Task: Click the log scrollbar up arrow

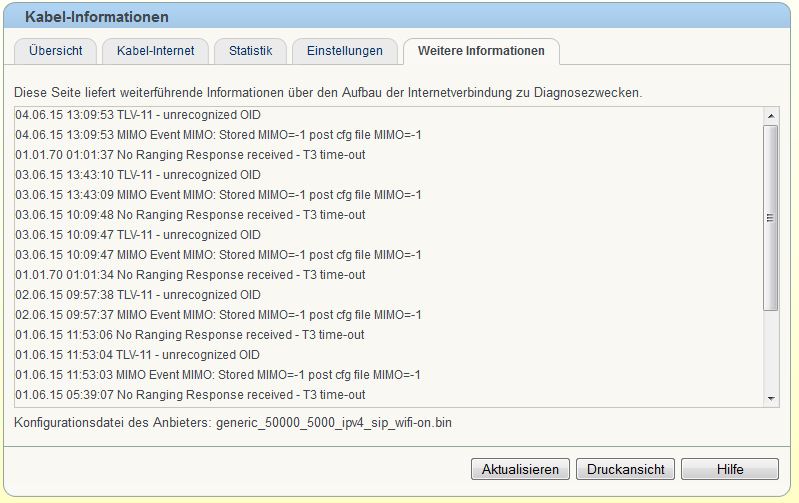Action: tap(770, 116)
